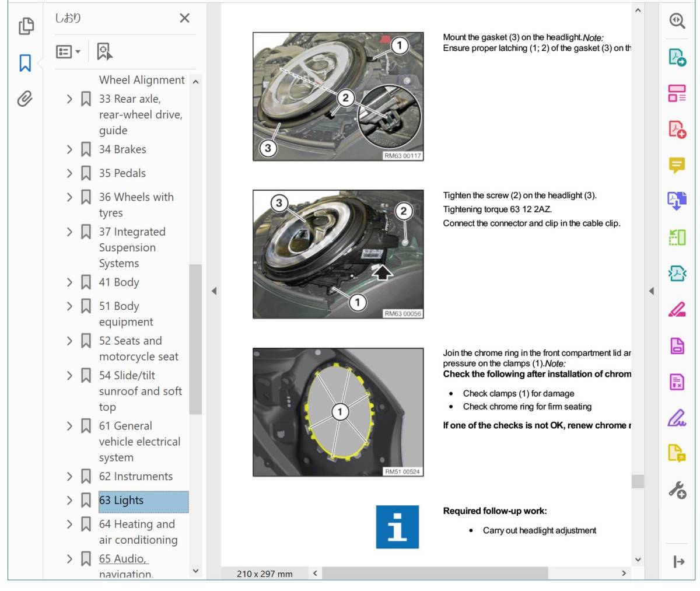The height and width of the screenshot is (591, 700).
Task: Click the find current bookmark icon
Action: [104, 51]
